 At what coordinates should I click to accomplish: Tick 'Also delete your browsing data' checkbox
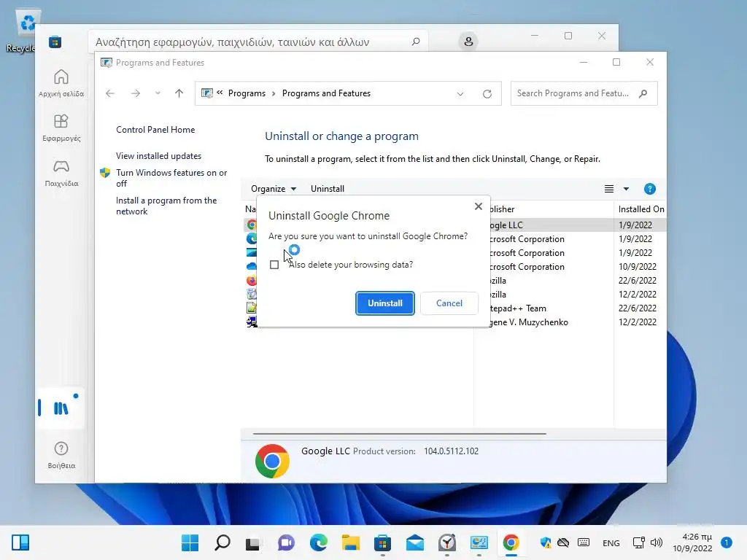pos(274,265)
